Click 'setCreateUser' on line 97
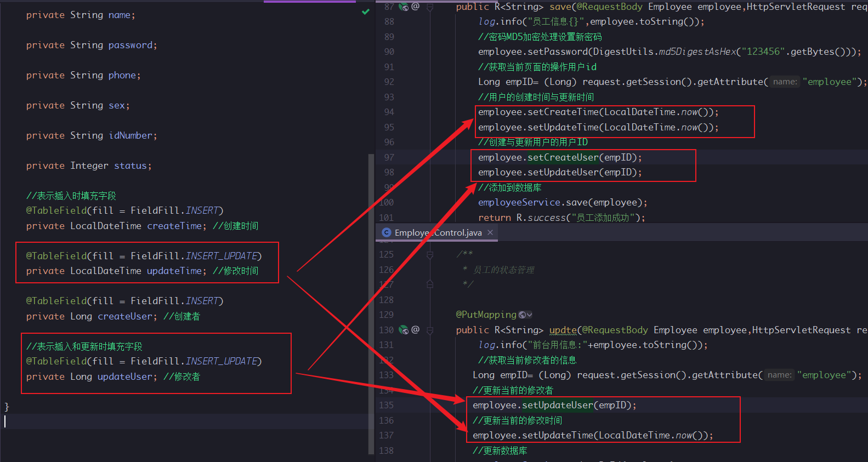 pyautogui.click(x=563, y=157)
